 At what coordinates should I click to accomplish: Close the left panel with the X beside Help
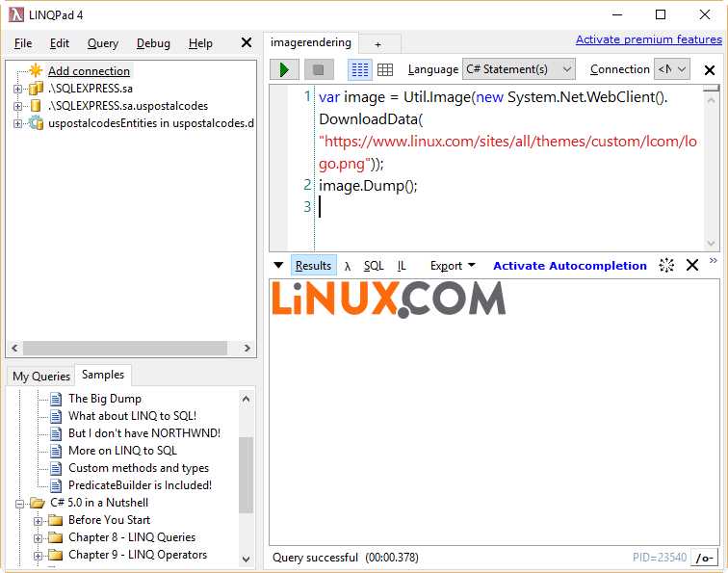[247, 42]
